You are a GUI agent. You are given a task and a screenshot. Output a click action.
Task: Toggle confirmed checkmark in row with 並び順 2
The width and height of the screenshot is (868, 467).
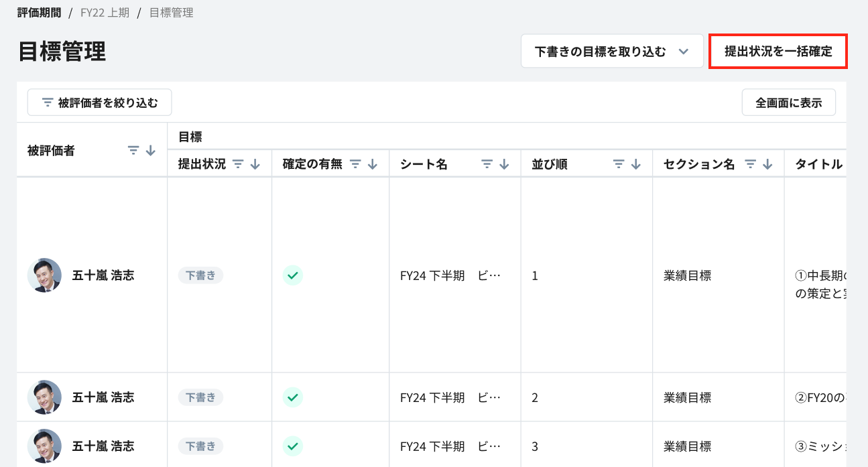point(292,397)
